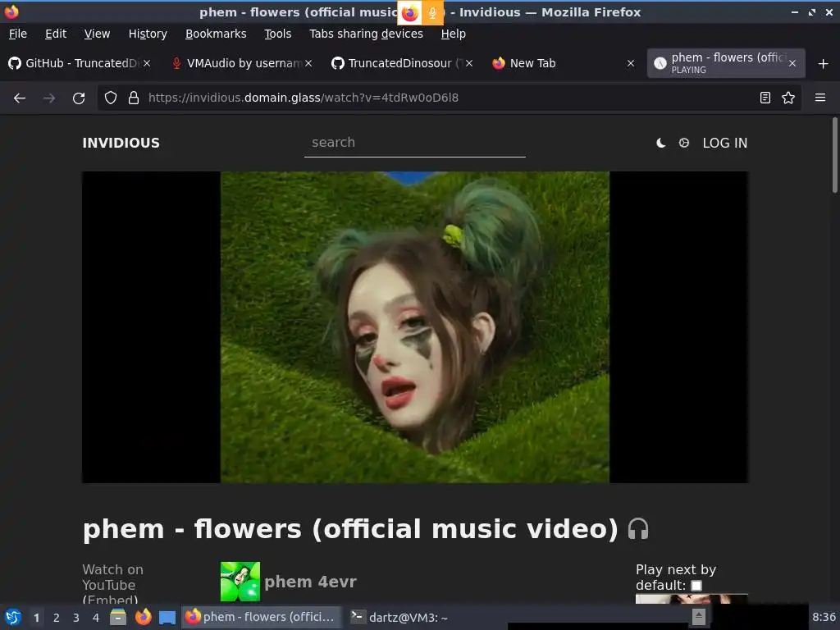Toggle Reader View icon
840x630 pixels.
pyautogui.click(x=765, y=98)
